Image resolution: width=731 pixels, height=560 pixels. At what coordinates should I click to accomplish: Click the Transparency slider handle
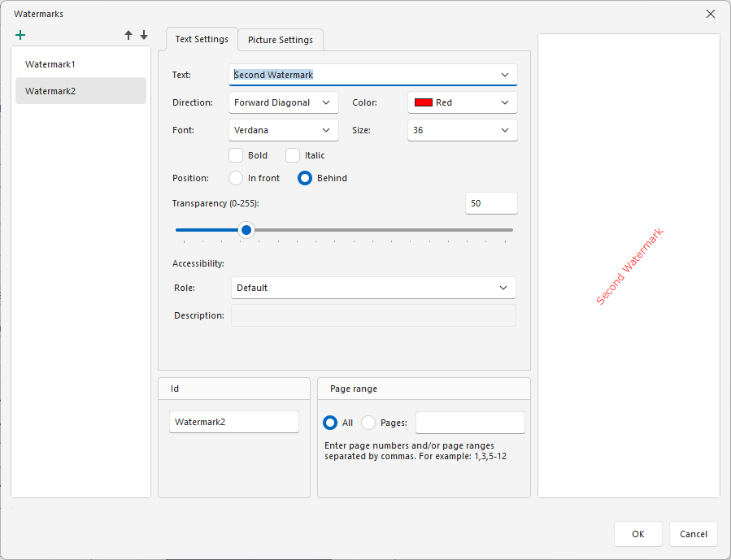coord(246,230)
